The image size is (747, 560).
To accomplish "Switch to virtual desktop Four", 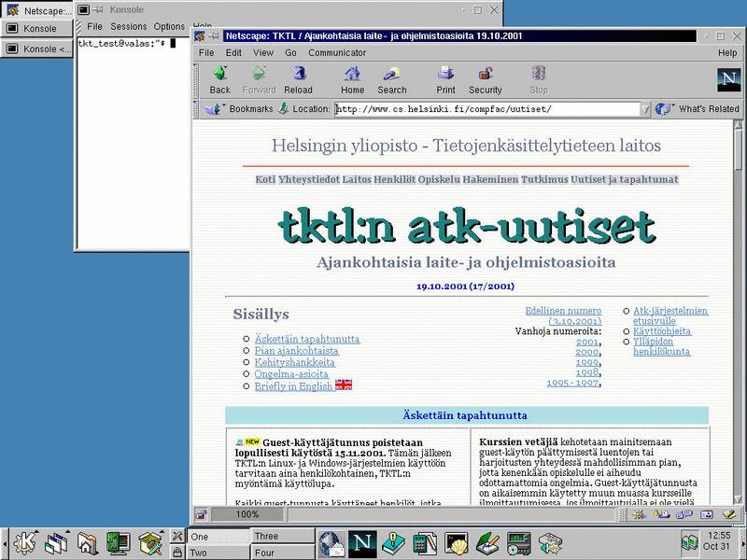I will tap(283, 553).
